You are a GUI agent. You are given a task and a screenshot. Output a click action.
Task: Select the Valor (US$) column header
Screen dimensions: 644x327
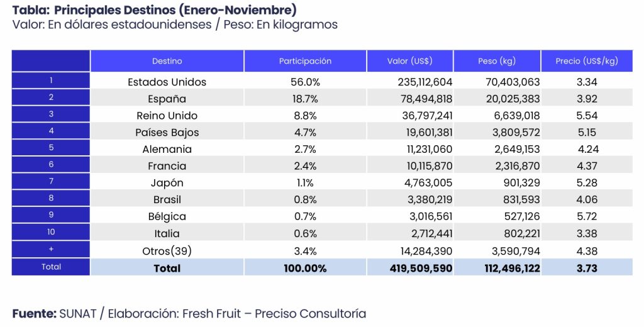409,61
